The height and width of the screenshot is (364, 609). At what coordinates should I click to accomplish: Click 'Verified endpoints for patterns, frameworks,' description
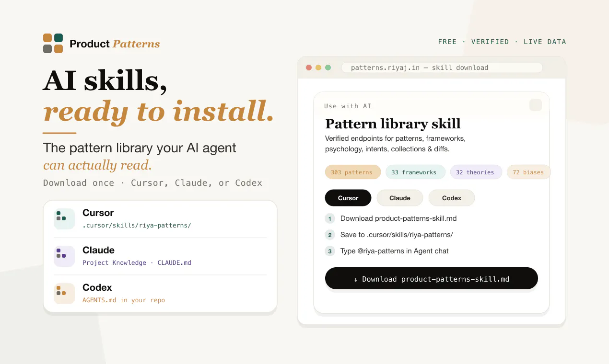click(x=396, y=138)
